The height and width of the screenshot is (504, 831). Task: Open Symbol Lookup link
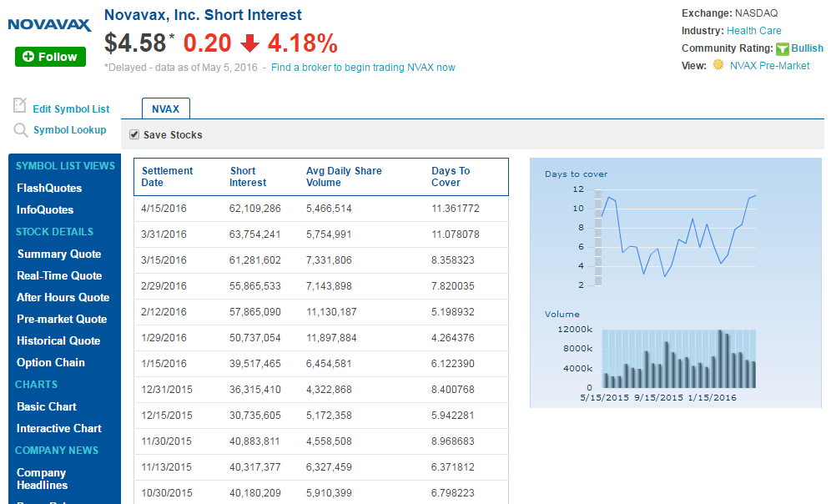click(x=70, y=130)
